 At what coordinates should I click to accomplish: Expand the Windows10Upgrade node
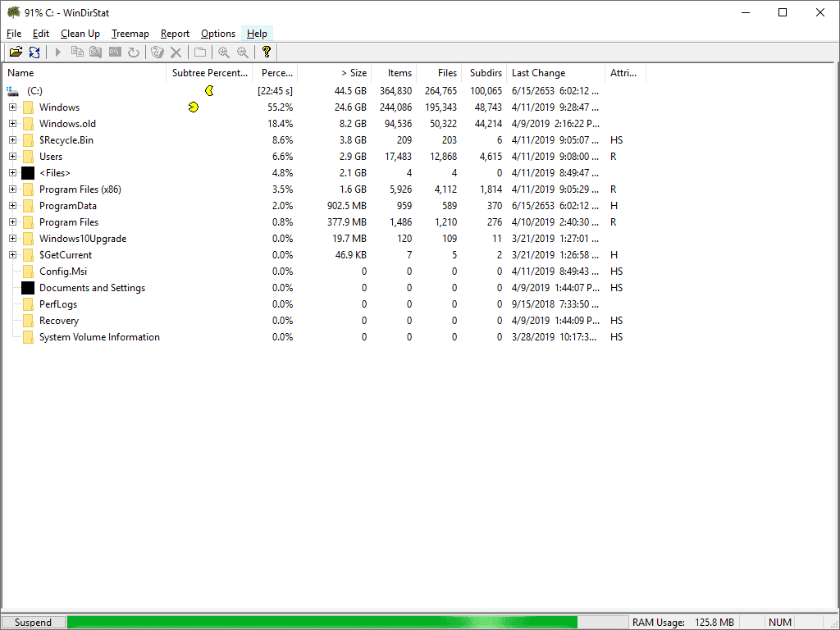click(12, 239)
